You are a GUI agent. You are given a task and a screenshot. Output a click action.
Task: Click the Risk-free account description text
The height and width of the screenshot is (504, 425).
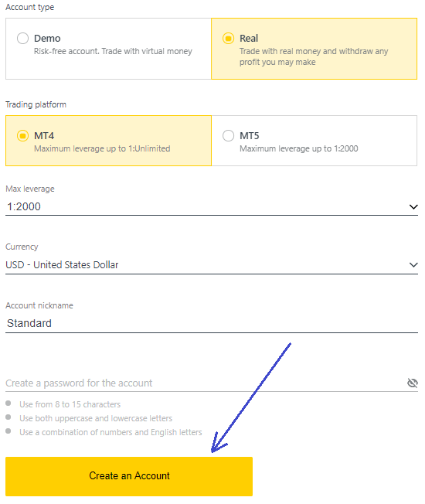coord(113,52)
